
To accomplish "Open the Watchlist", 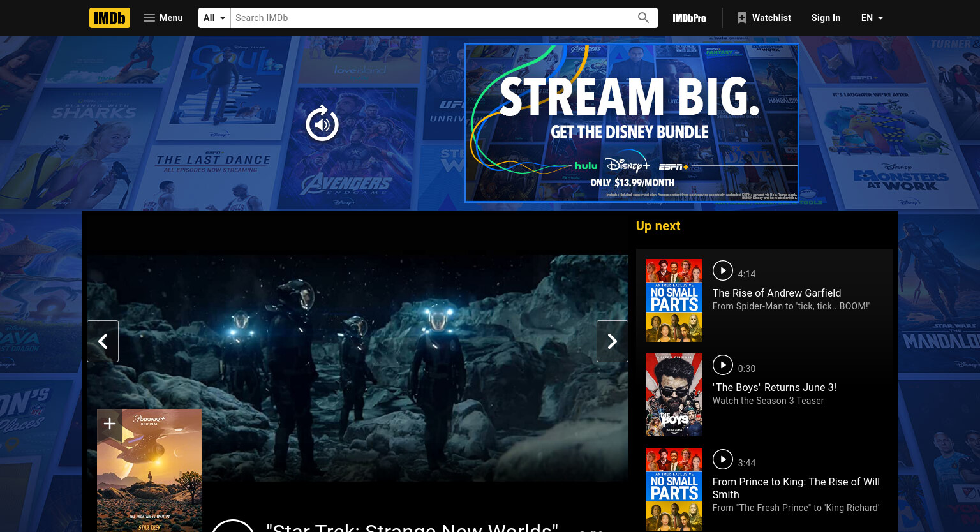I will (x=764, y=18).
